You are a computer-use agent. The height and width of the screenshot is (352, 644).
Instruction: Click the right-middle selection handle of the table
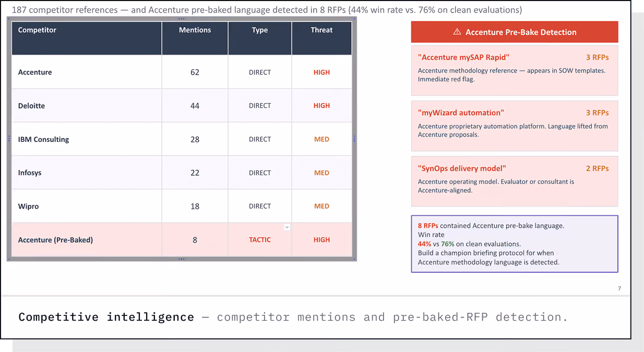354,139
